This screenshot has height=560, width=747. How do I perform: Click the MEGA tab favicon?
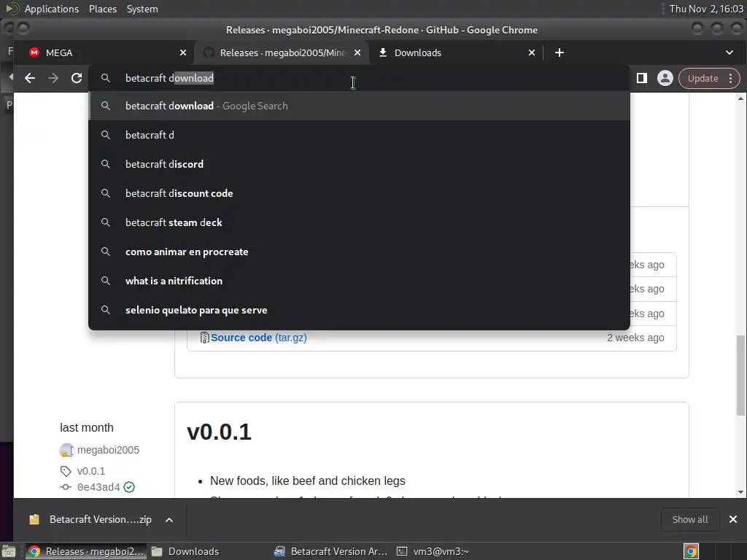34,52
